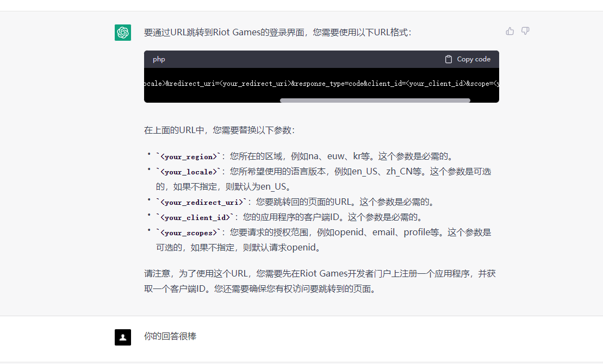Click the ChatGPT assistant avatar icon

[x=123, y=32]
